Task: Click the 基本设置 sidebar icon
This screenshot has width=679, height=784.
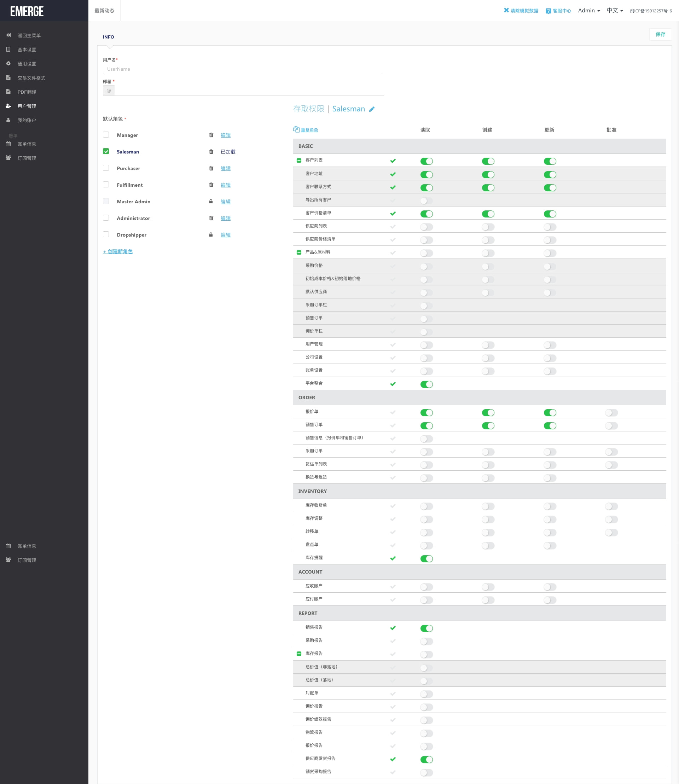Action: (8, 49)
